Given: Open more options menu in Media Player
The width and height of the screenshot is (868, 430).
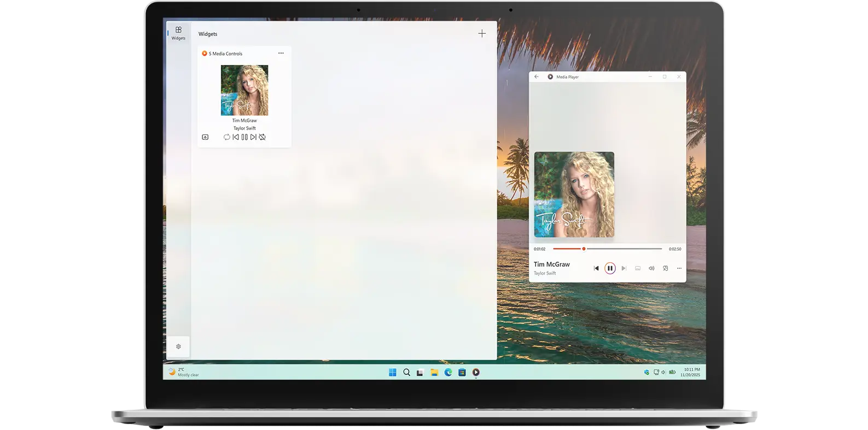Looking at the screenshot, I should pyautogui.click(x=679, y=268).
